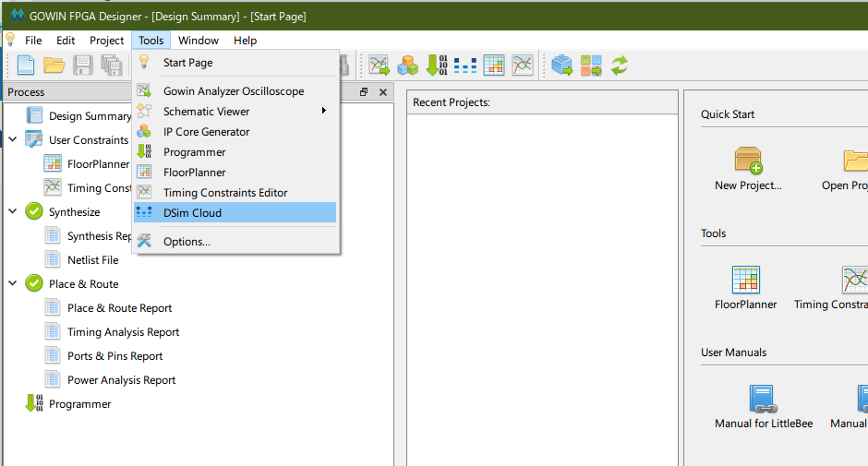Viewport: 868px width, 466px height.
Task: Select FloorPlanner under User Constraints
Action: click(98, 164)
